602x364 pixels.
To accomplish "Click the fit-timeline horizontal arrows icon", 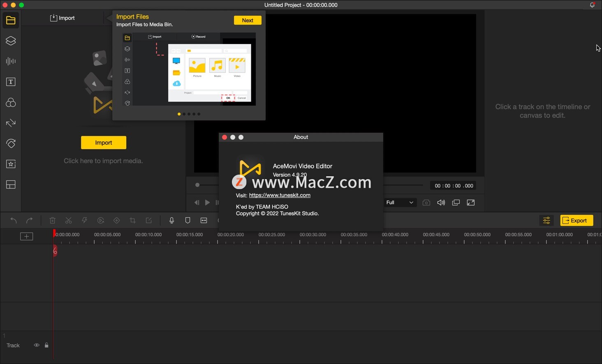I will 204,221.
